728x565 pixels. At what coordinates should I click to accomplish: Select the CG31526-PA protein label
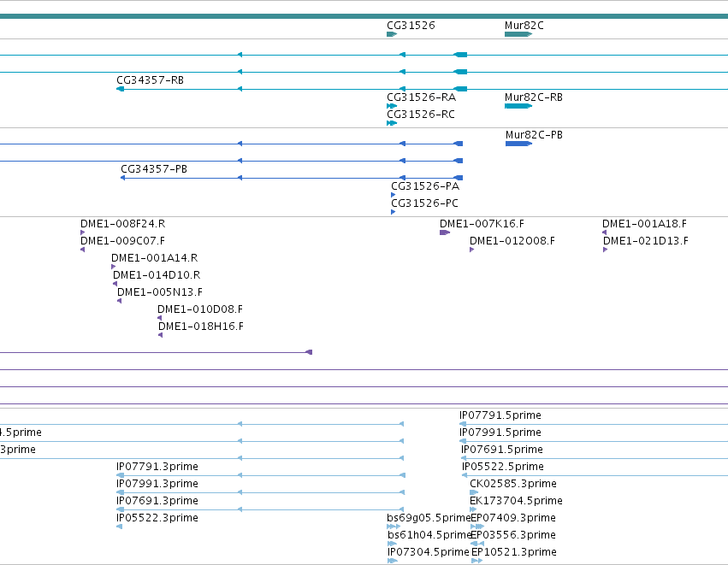[x=425, y=186]
